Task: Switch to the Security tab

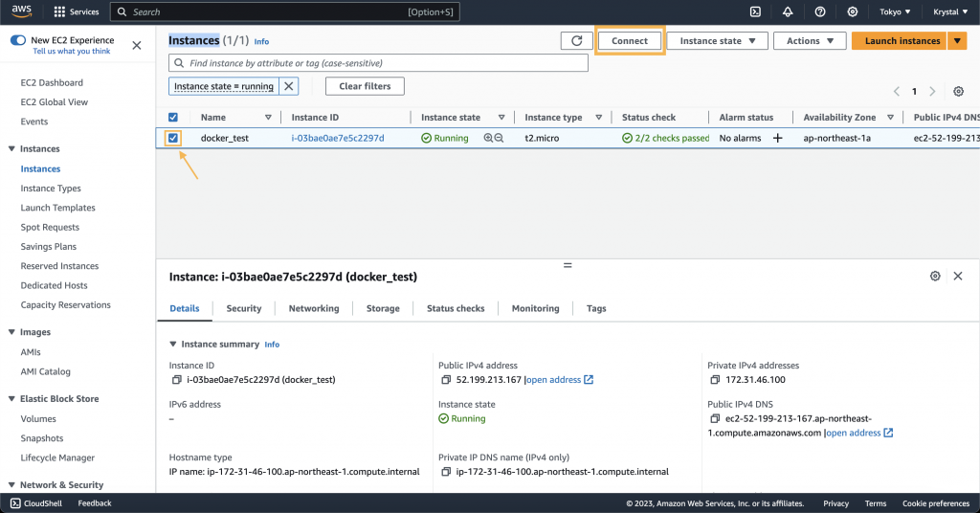Action: point(244,309)
